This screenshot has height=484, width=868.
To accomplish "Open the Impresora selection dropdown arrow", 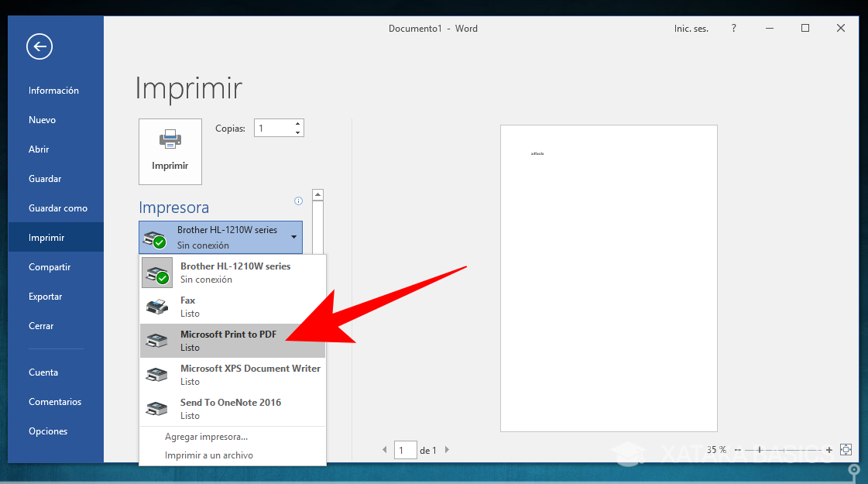I will tap(293, 237).
